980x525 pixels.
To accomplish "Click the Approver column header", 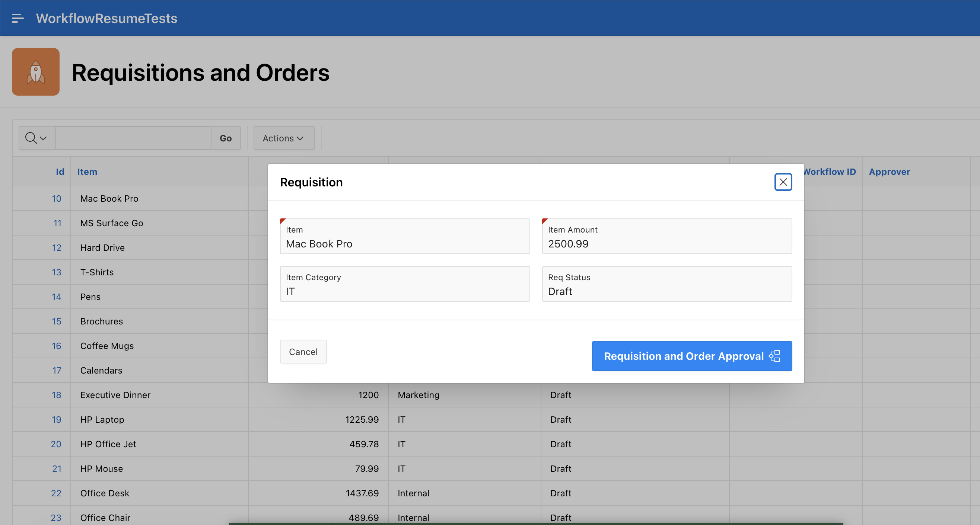I will (x=889, y=172).
